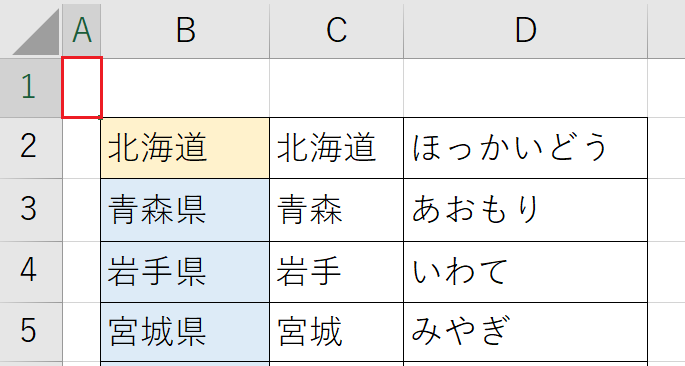Select column C header
Image resolution: width=685 pixels, height=366 pixels.
pyautogui.click(x=336, y=31)
